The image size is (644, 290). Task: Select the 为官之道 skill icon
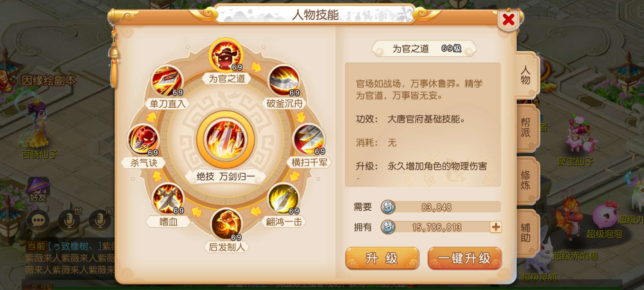pos(226,55)
